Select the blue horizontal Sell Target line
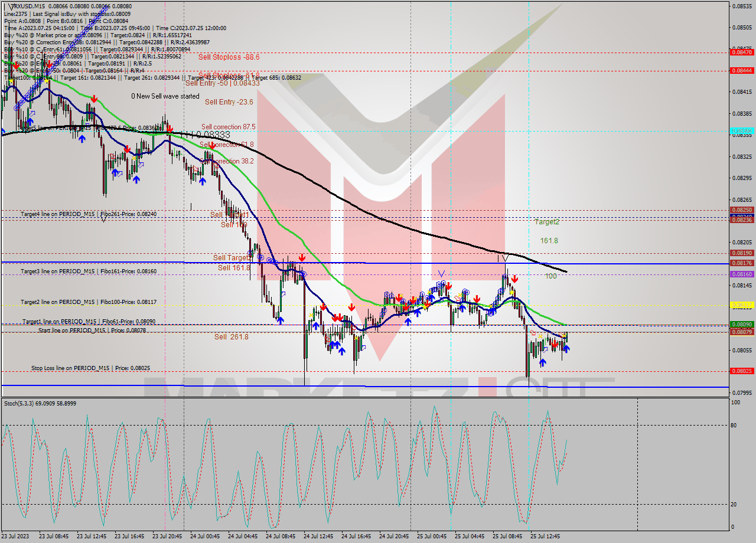The width and height of the screenshot is (756, 543). pyautogui.click(x=354, y=260)
